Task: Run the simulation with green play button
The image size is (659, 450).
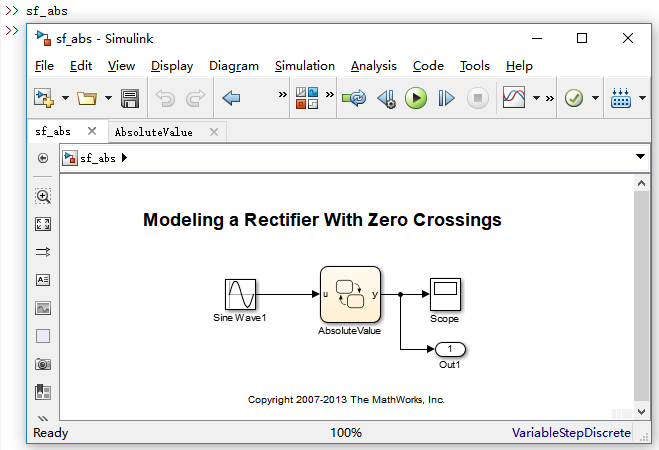Action: (416, 98)
